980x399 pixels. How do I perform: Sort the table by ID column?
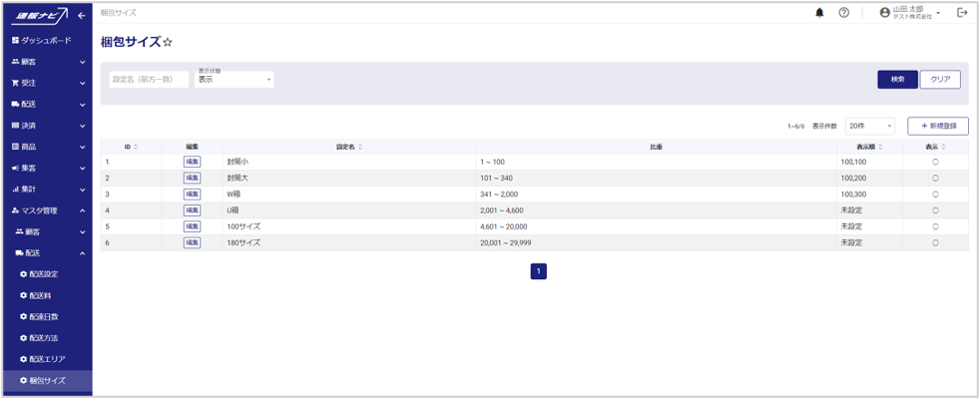(x=131, y=147)
